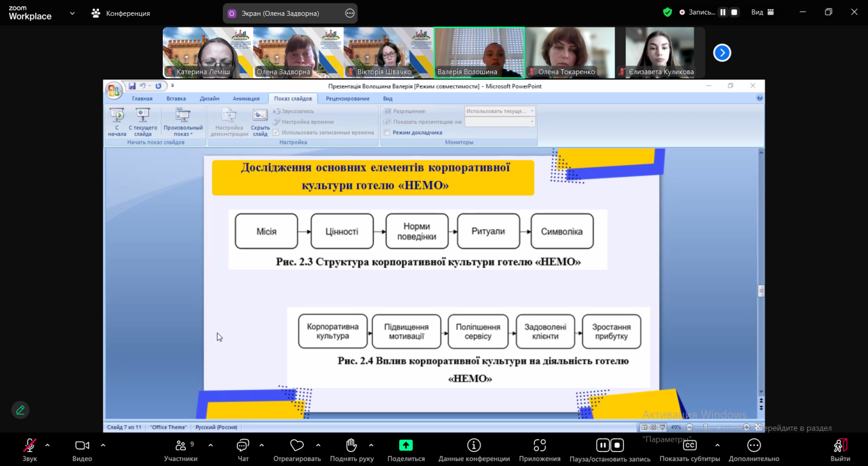Start slideshow from the current slide (С текущего слайда)
This screenshot has height=466, width=868.
click(x=143, y=122)
